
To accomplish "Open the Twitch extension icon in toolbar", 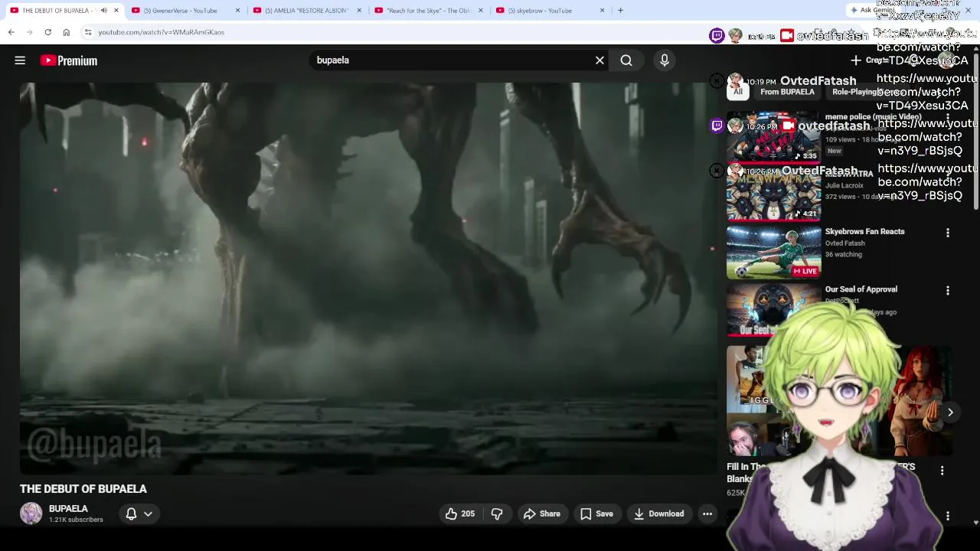I will pos(717,35).
